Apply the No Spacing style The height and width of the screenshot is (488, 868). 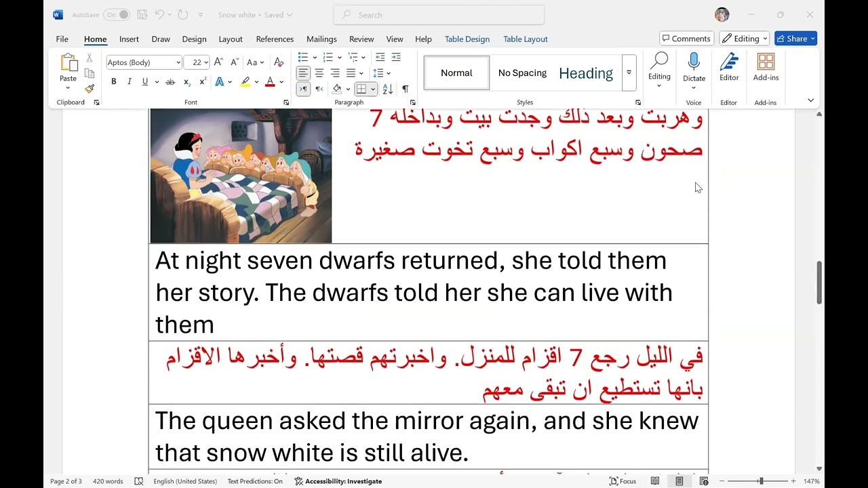coord(522,73)
